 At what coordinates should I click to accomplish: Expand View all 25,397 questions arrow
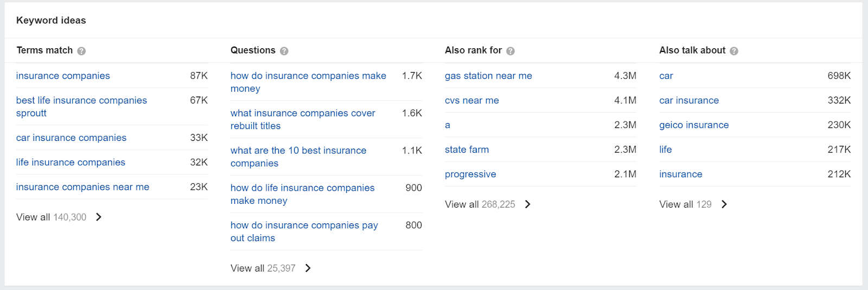tap(308, 268)
